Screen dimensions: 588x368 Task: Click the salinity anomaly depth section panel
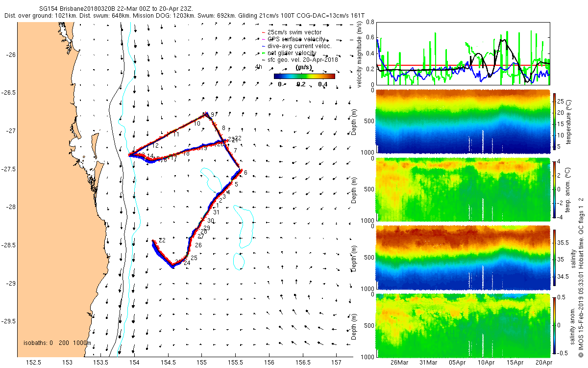[463, 326]
